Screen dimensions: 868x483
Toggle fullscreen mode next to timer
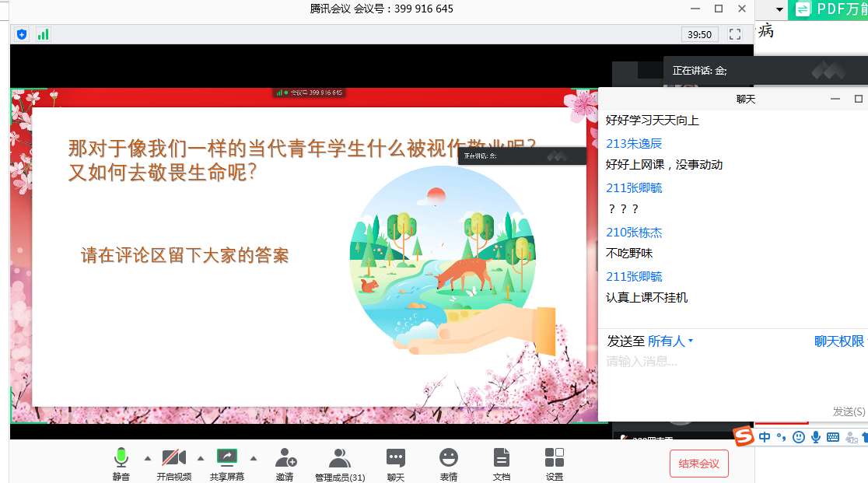tap(735, 34)
